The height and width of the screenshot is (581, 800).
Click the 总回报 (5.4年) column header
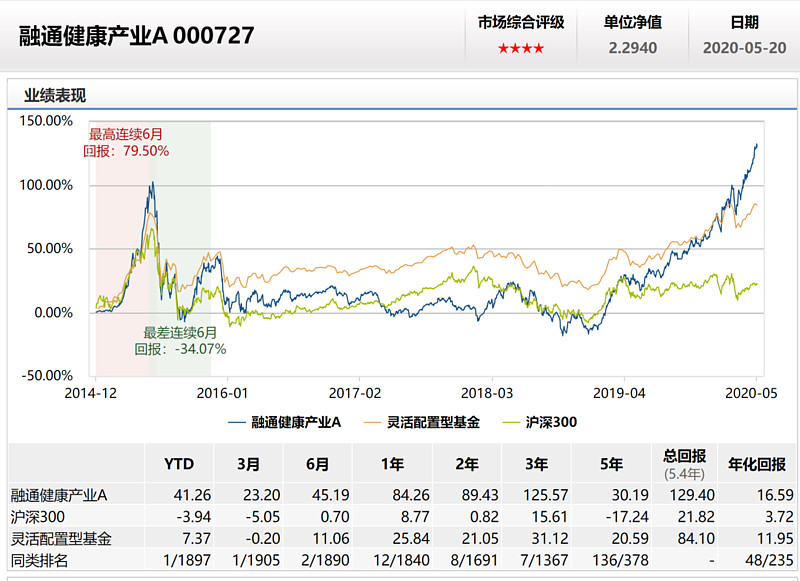tap(685, 464)
